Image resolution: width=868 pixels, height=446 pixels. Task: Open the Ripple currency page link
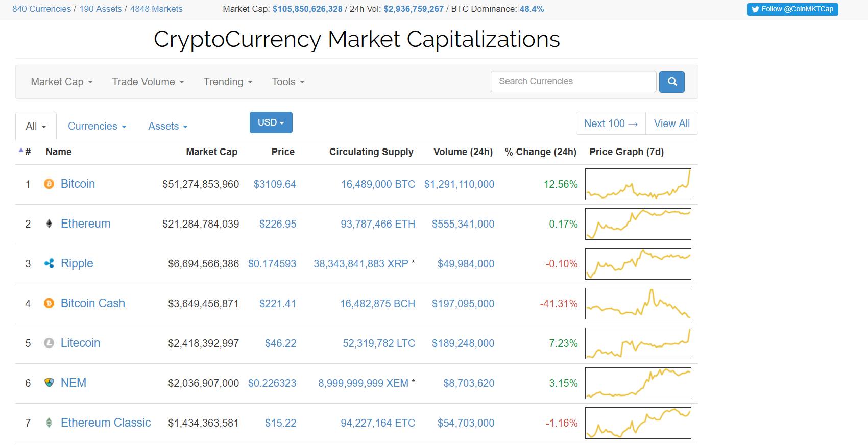tap(77, 263)
